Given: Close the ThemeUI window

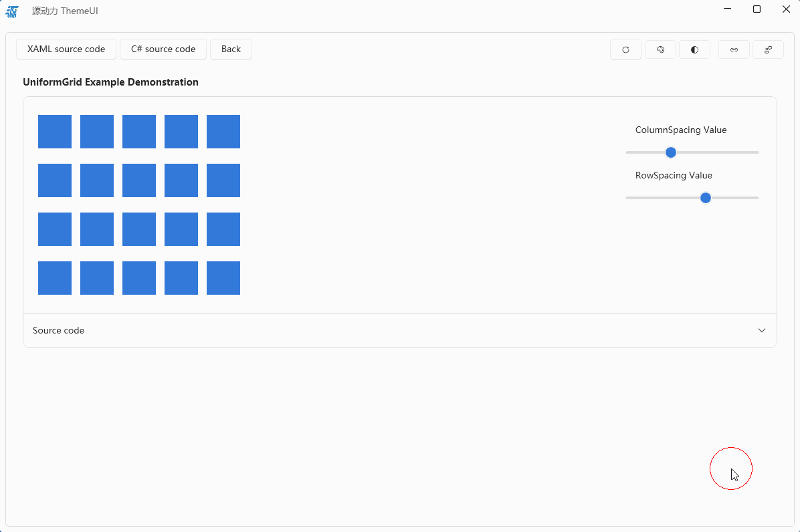Looking at the screenshot, I should pos(786,9).
